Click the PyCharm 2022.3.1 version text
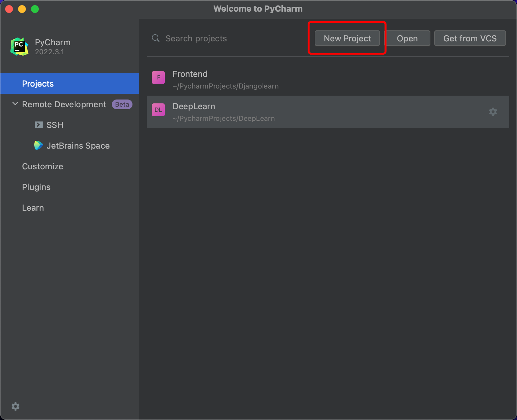This screenshot has width=517, height=420. coord(49,52)
